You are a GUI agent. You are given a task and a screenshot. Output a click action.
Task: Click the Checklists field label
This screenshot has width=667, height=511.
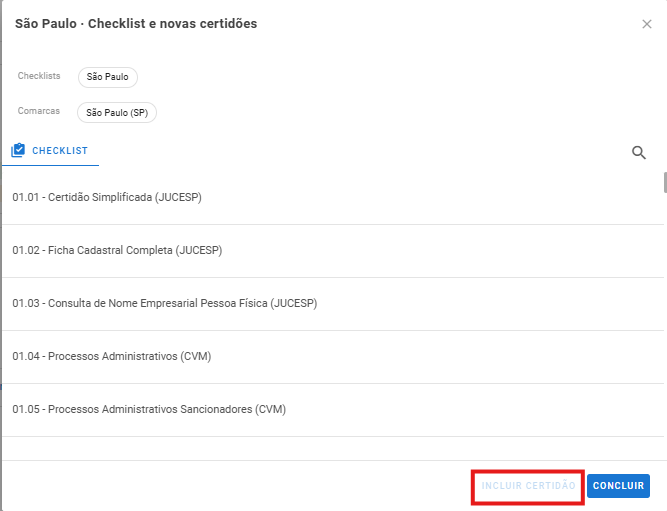coord(39,76)
